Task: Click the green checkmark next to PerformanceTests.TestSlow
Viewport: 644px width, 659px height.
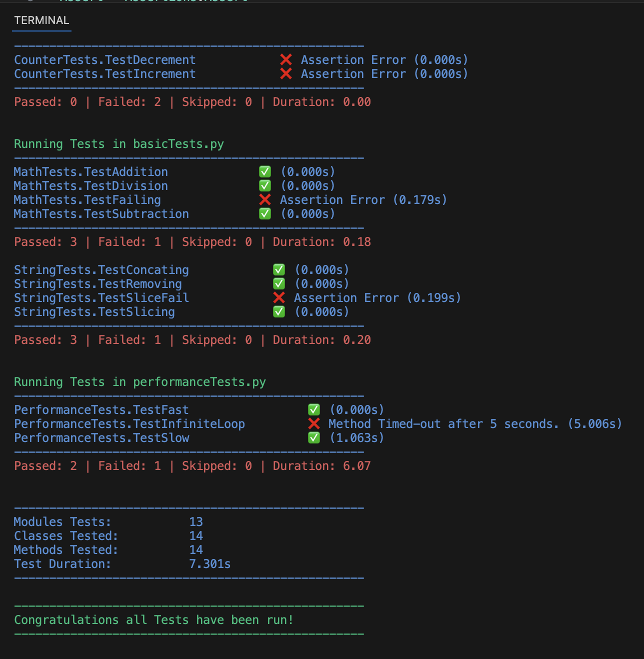Action: 313,437
